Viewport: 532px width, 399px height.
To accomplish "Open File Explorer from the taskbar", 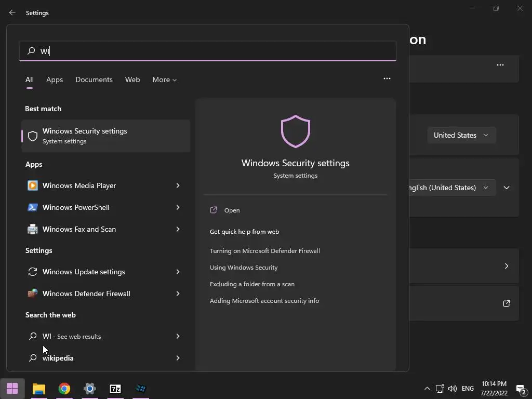I will point(38,389).
